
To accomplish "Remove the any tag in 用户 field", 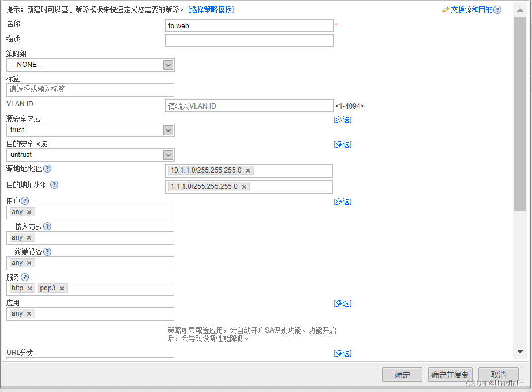I will [x=29, y=212].
